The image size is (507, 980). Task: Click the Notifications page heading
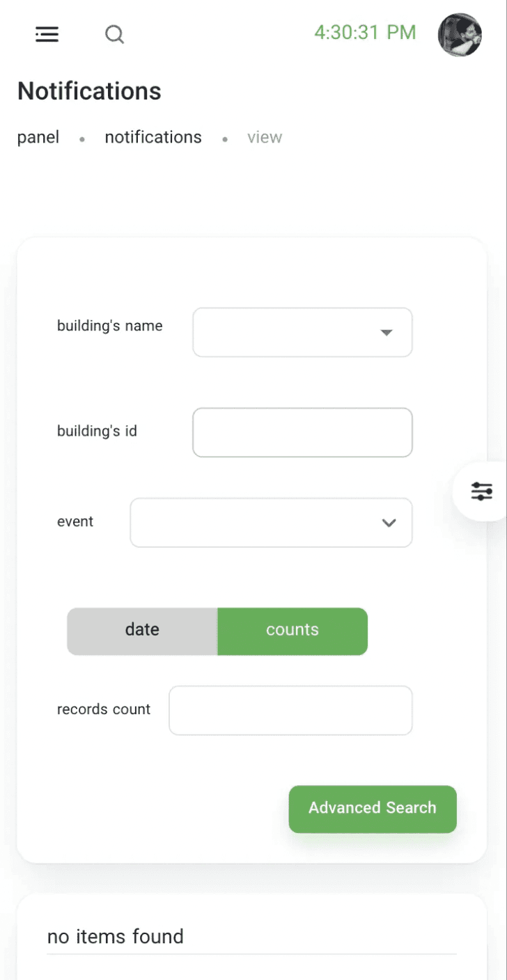coord(89,91)
